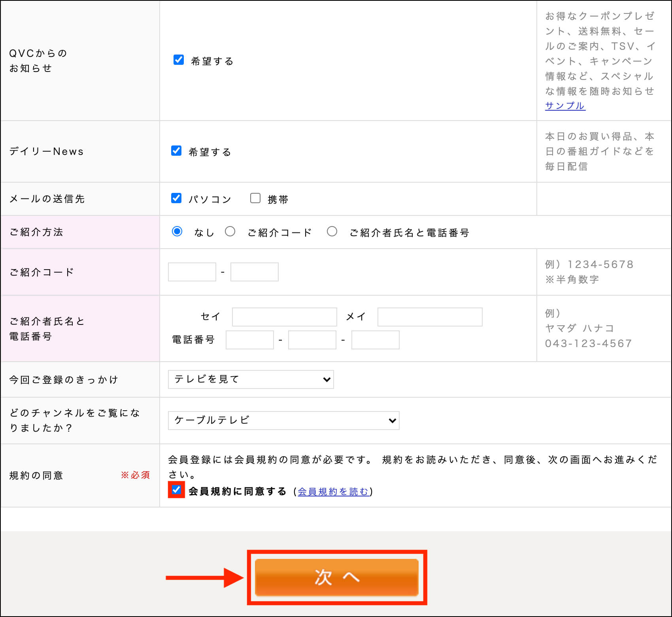672x617 pixels.
Task: Uncheck the パソコン mail destination checkbox
Action: [x=176, y=198]
